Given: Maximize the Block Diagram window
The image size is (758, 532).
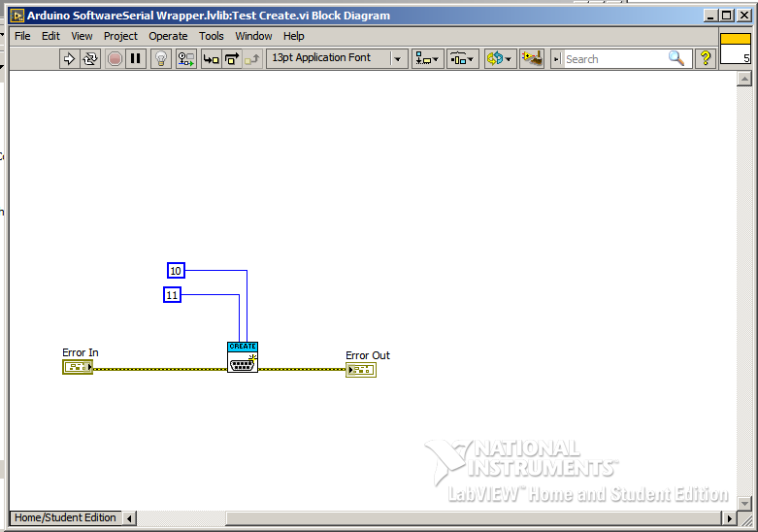Looking at the screenshot, I should point(727,16).
